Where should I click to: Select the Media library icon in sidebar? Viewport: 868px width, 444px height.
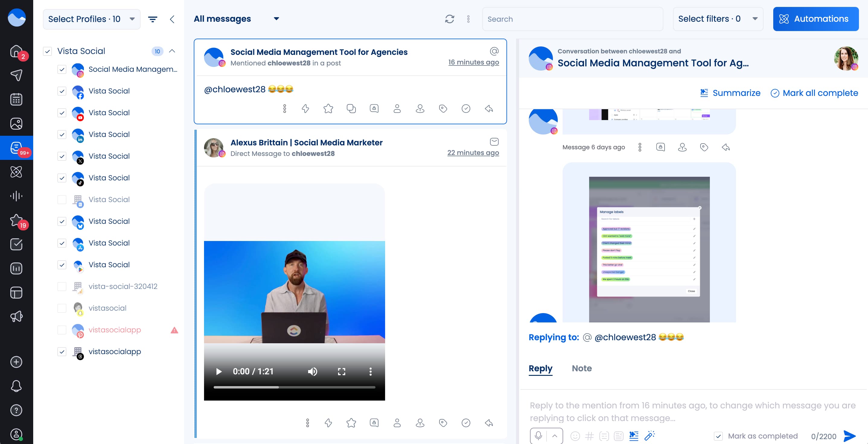(16, 123)
